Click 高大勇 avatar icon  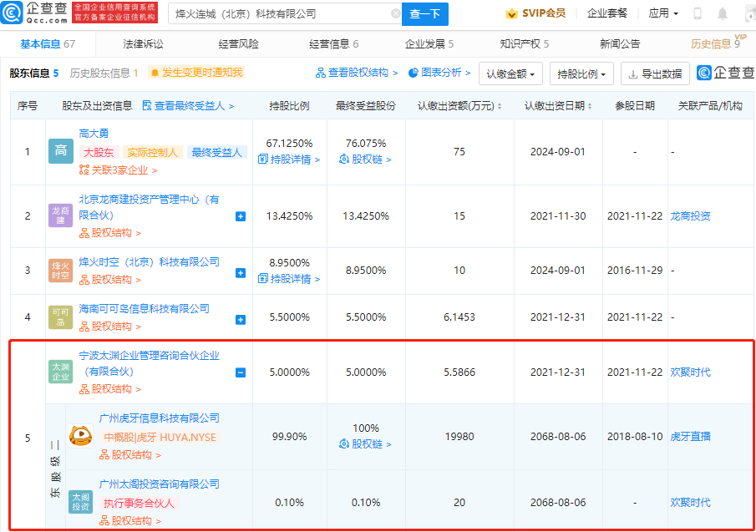tap(61, 151)
